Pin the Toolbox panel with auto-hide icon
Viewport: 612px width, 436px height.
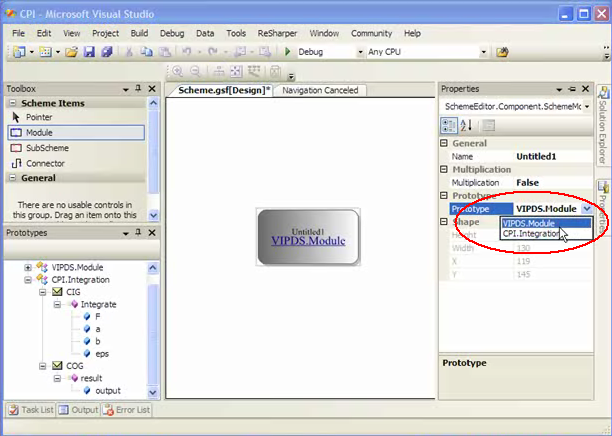139,89
